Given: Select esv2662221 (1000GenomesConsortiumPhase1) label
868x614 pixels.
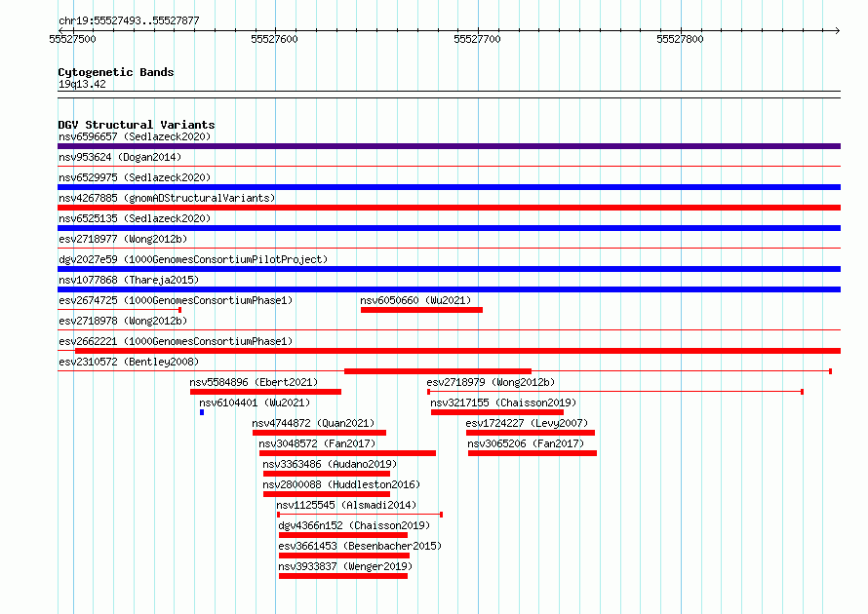Looking at the screenshot, I should pyautogui.click(x=176, y=341).
